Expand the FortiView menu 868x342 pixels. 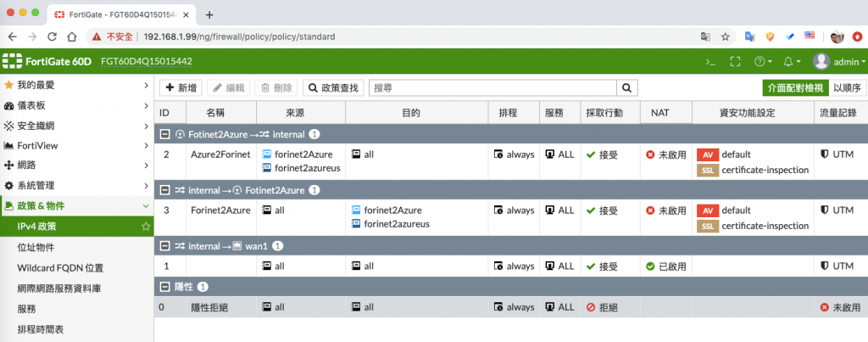(77, 145)
